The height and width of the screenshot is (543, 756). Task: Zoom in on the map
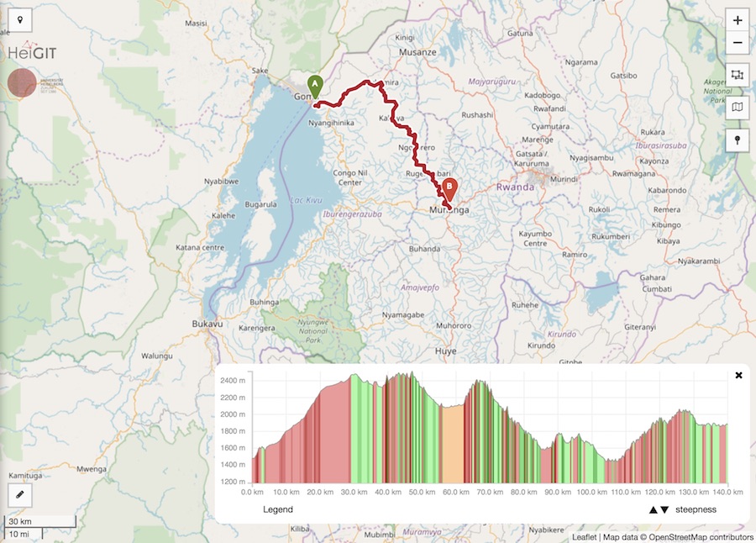pos(737,20)
